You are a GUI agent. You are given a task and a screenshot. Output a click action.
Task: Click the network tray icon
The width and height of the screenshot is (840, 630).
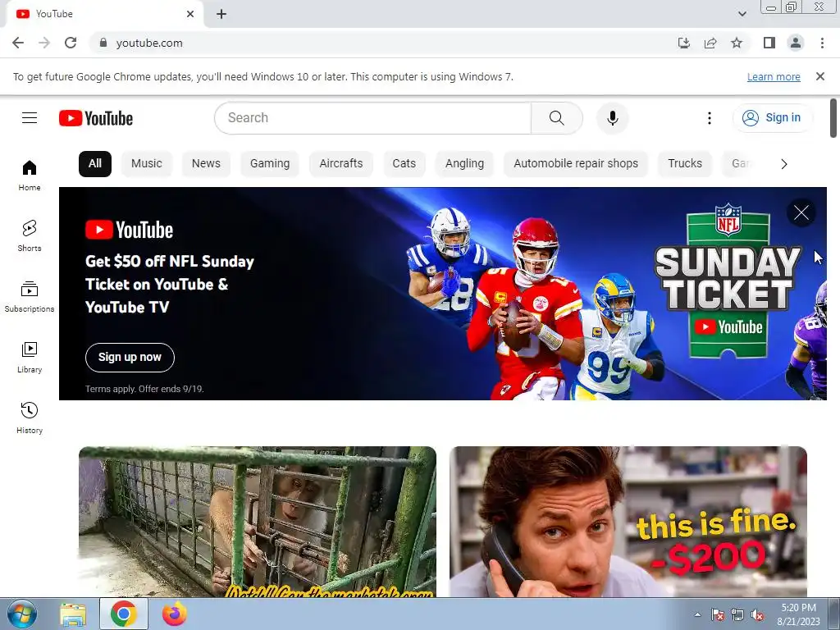pos(737,615)
